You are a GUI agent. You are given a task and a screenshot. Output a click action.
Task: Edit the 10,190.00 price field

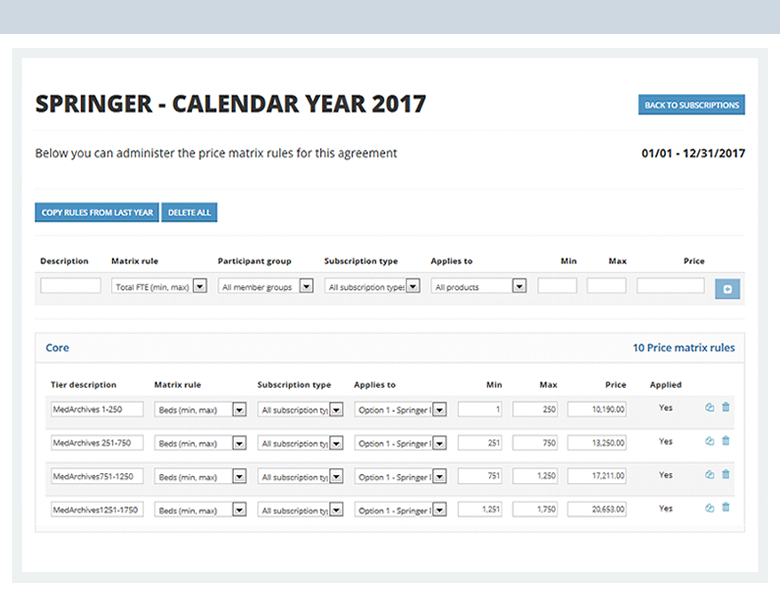click(597, 409)
